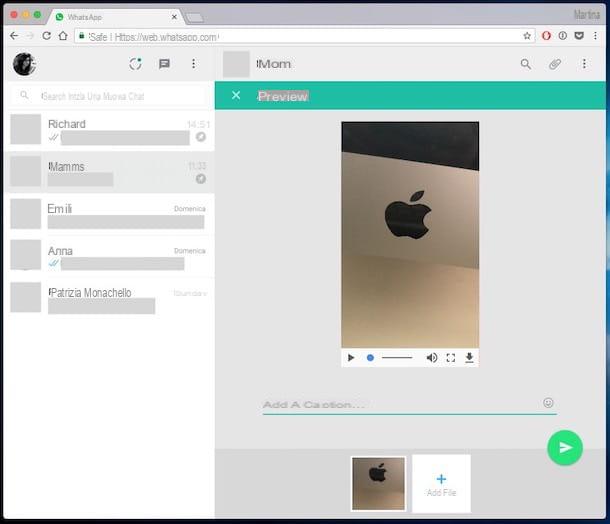Click the muted icon in Richard's row
Viewport: 610px width, 524px height.
click(x=201, y=137)
